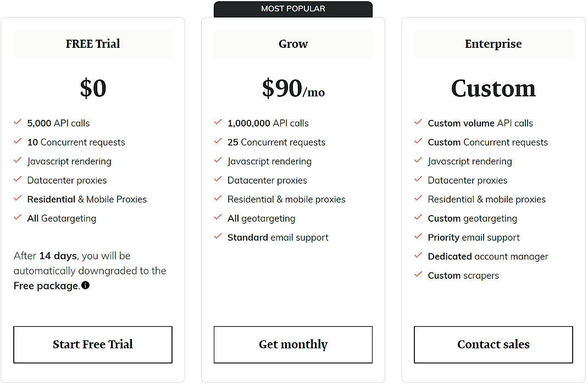
Task: Click the Start Free Trial button
Action: click(x=92, y=344)
